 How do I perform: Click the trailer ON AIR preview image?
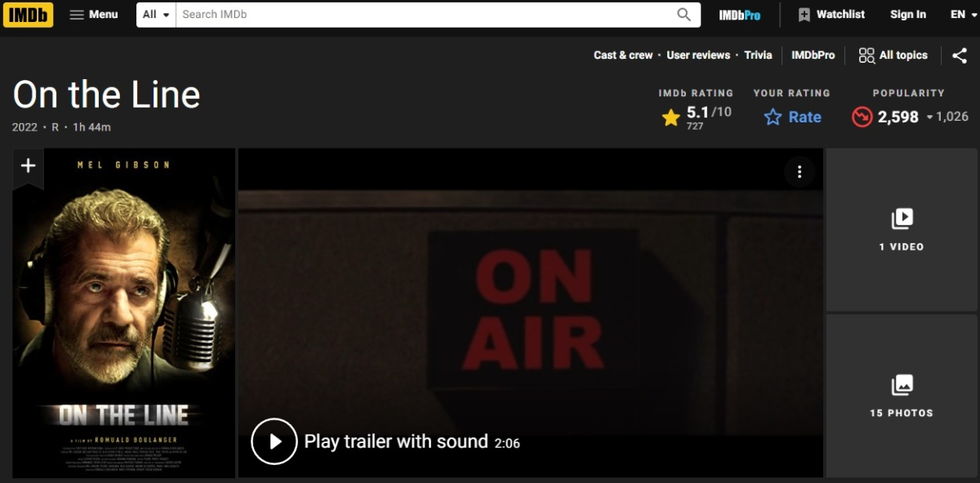(x=531, y=312)
